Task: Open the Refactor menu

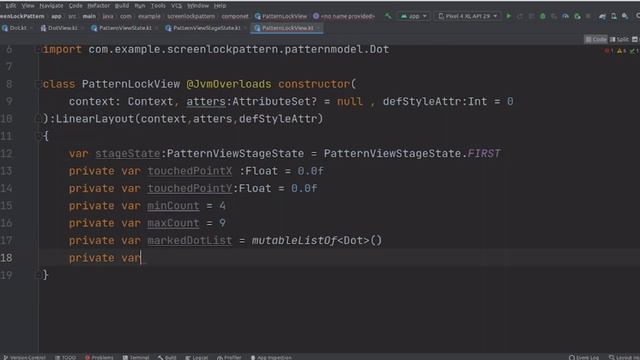Action: (99, 6)
